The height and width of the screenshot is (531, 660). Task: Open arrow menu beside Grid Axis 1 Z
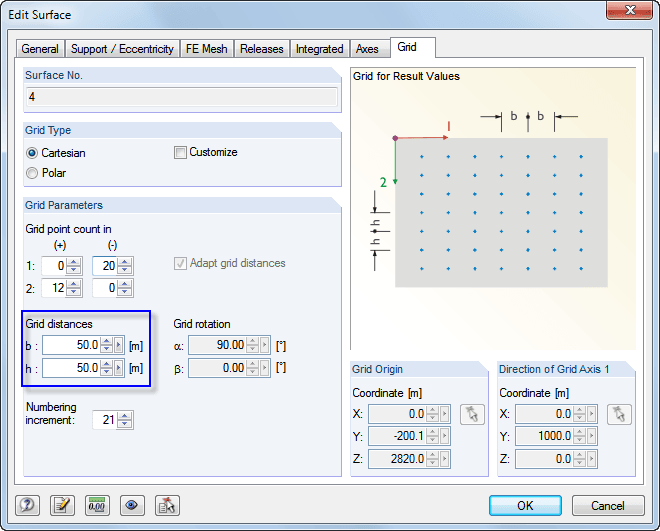[591, 459]
